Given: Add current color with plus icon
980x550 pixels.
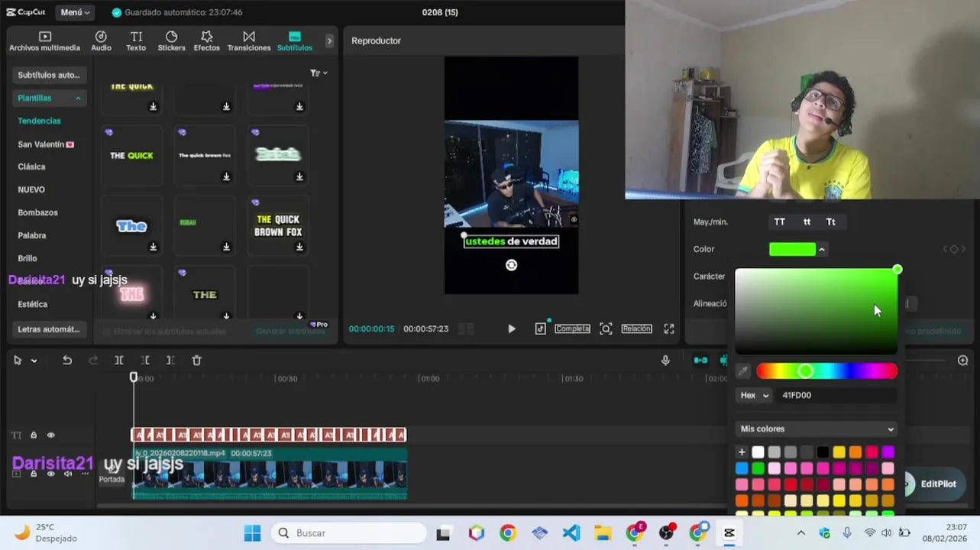Looking at the screenshot, I should tap(741, 452).
